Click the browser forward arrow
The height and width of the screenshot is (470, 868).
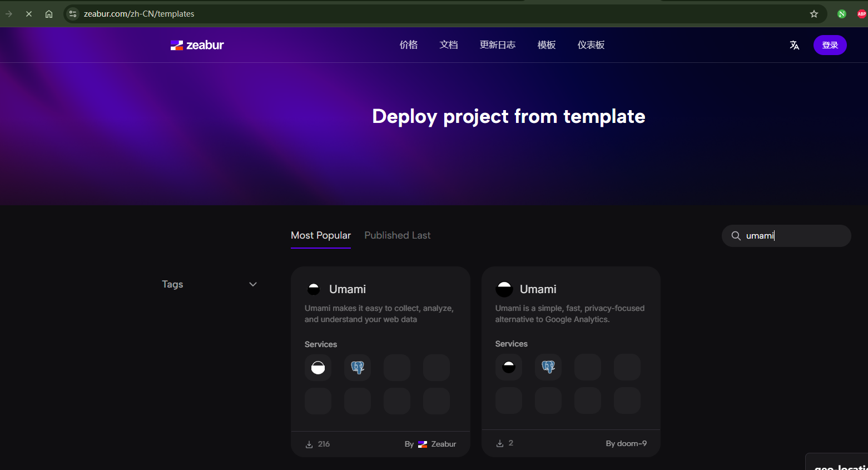coord(9,14)
